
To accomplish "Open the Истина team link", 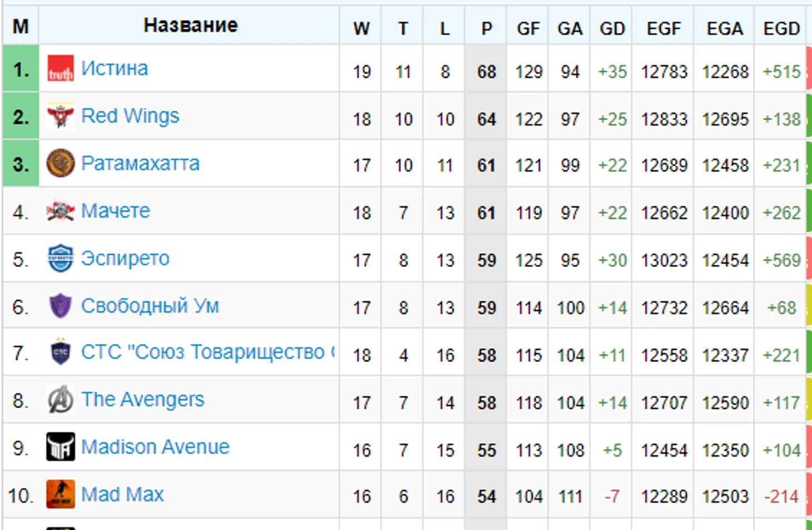I will [x=115, y=68].
